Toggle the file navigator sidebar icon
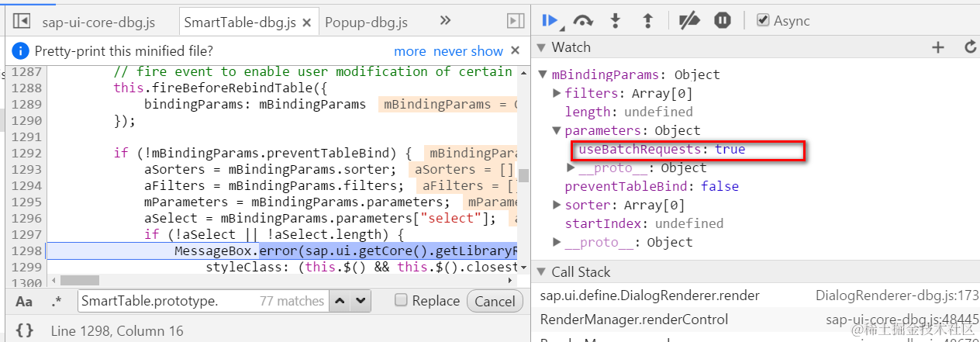 (22, 21)
